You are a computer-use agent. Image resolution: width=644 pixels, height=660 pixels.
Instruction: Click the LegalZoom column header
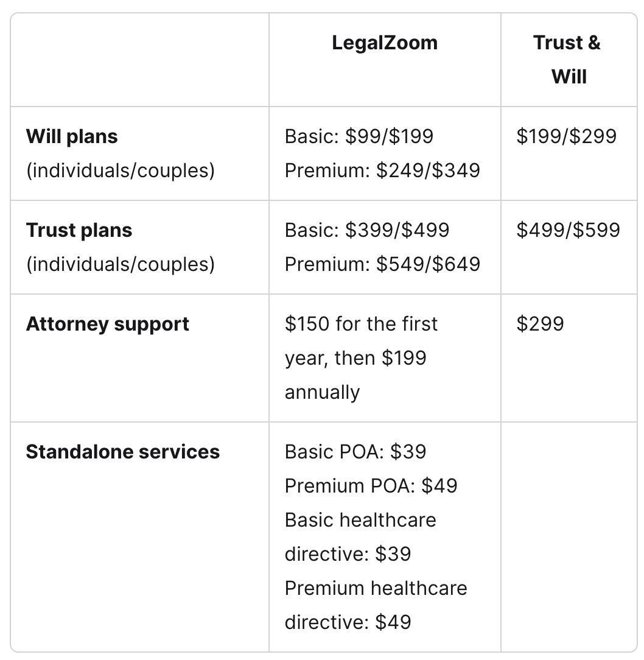tap(385, 43)
